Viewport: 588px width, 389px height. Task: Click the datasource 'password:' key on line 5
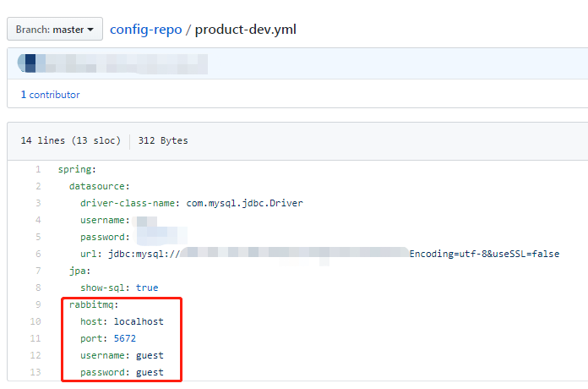click(105, 238)
